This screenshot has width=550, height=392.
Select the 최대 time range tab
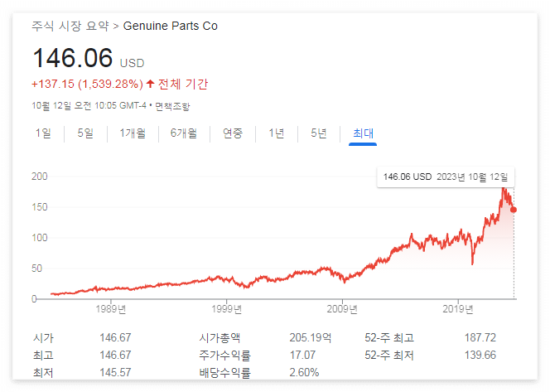click(x=363, y=133)
